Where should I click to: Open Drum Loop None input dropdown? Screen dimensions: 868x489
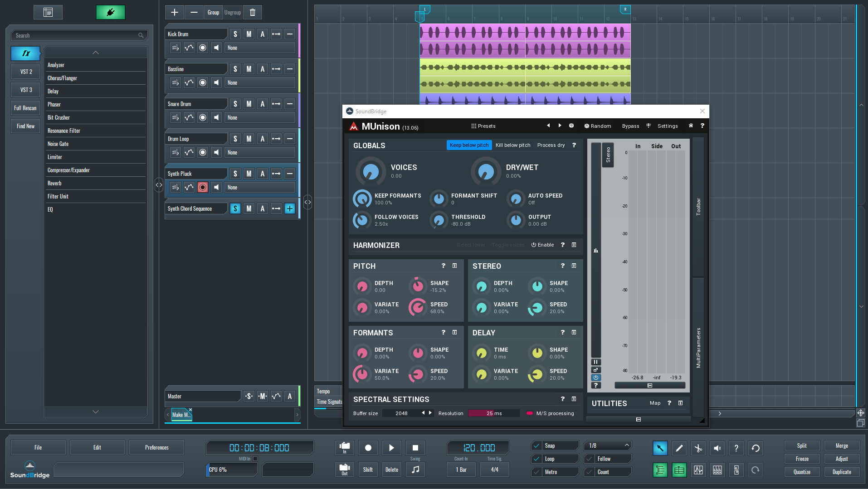tap(260, 152)
